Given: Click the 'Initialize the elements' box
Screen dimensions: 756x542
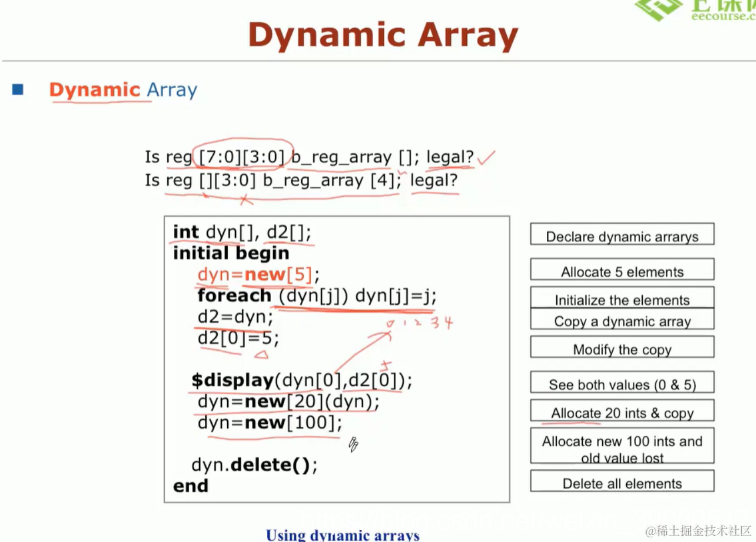Looking at the screenshot, I should [x=622, y=298].
